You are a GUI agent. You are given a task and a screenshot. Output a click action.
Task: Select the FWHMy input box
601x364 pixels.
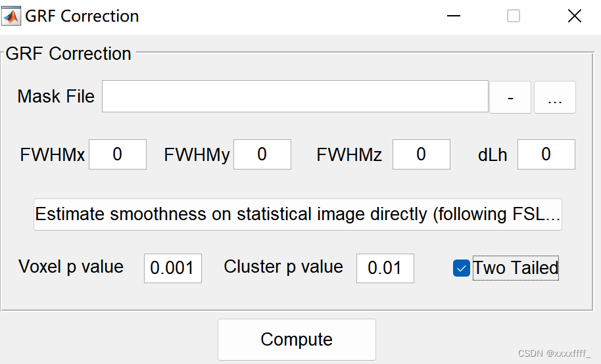point(262,154)
